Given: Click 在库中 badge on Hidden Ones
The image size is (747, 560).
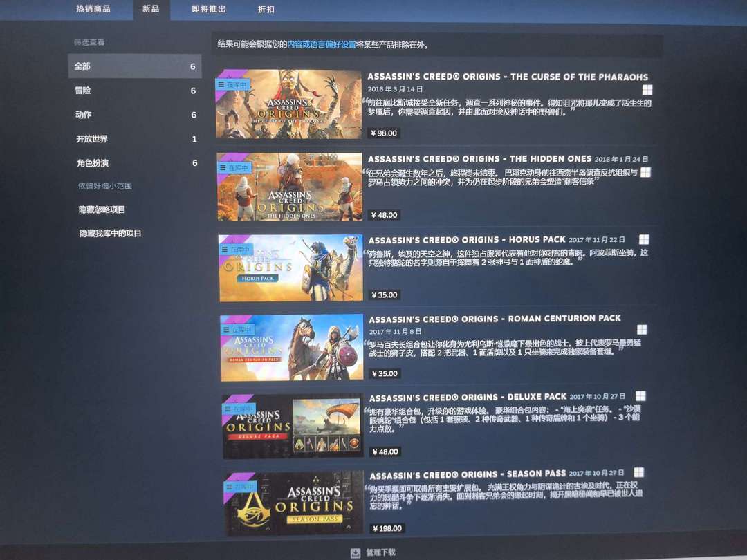Looking at the screenshot, I should click(234, 167).
